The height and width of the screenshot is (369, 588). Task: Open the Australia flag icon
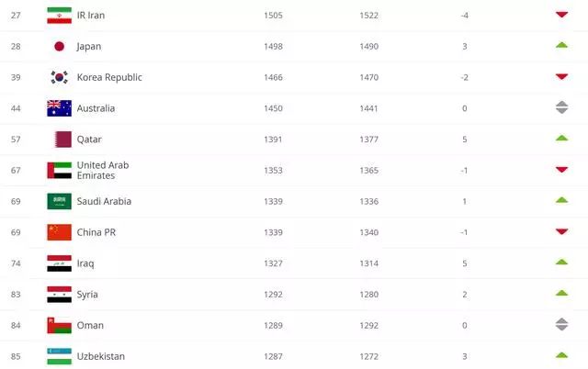[x=59, y=108]
